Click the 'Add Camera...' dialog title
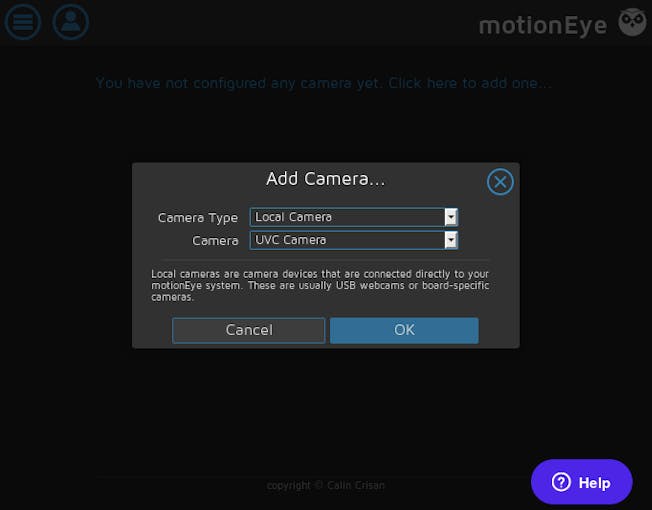 coord(326,179)
